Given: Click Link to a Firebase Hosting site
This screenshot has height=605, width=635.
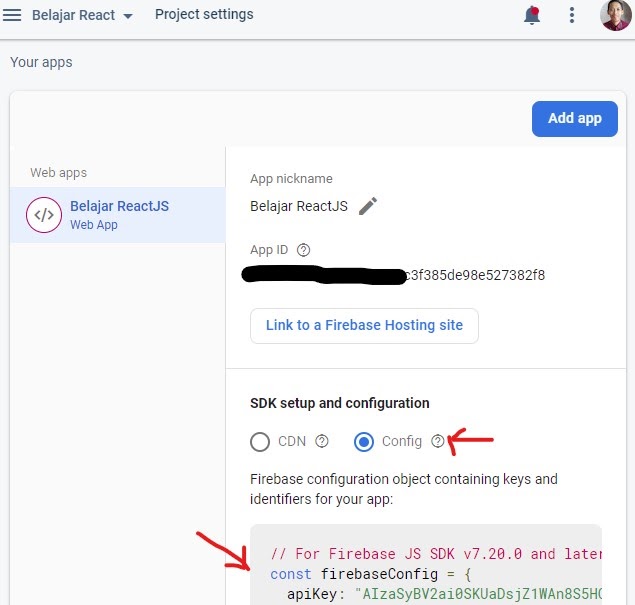Looking at the screenshot, I should click(x=364, y=325).
